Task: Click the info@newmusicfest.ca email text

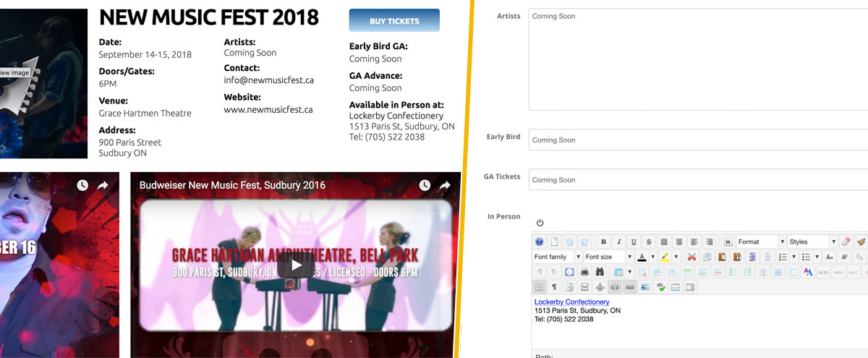Action: point(269,80)
